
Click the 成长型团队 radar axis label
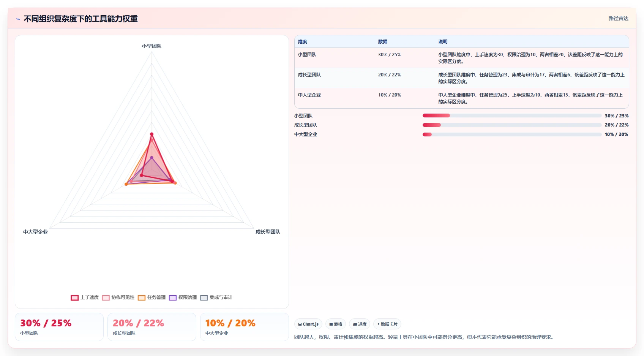coord(268,232)
